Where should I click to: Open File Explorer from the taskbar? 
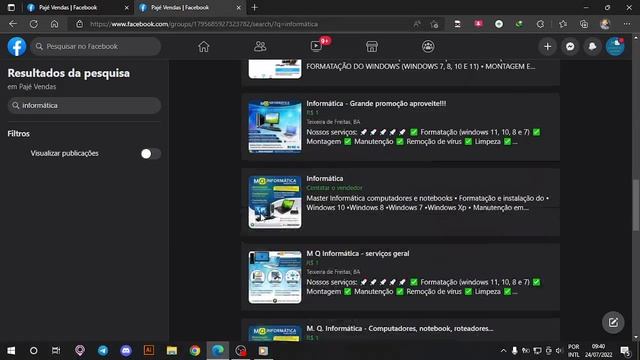click(172, 351)
